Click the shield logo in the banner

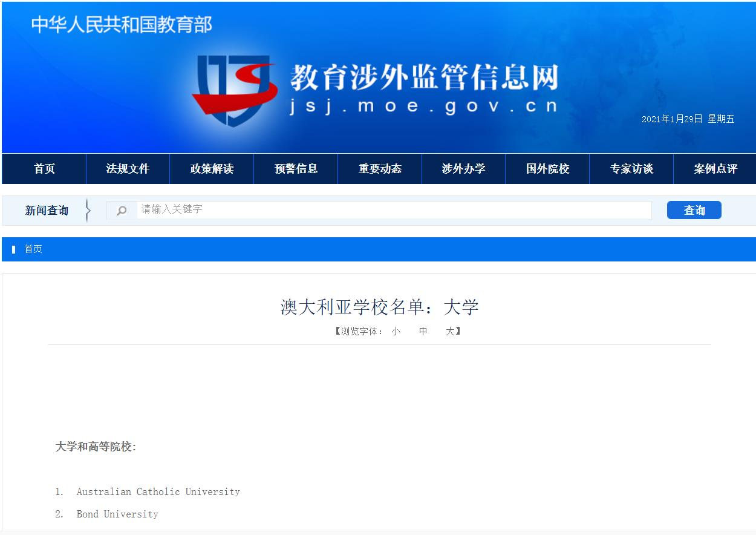pyautogui.click(x=235, y=91)
